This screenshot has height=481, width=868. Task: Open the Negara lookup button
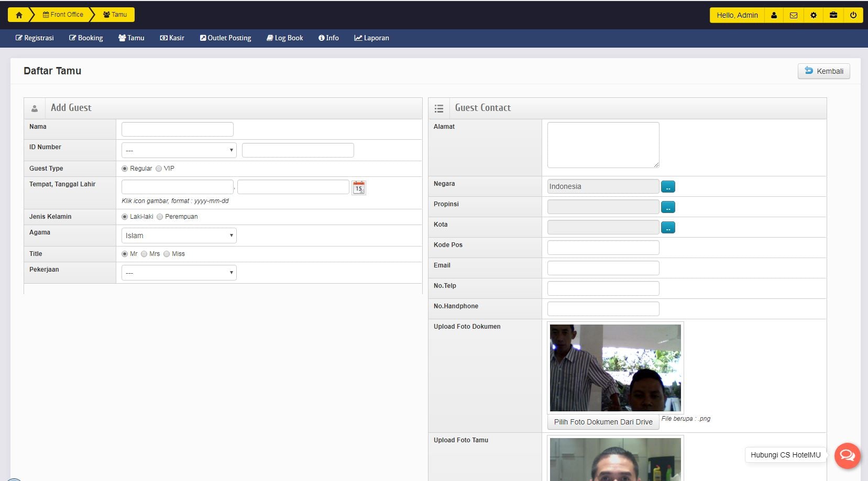(668, 187)
